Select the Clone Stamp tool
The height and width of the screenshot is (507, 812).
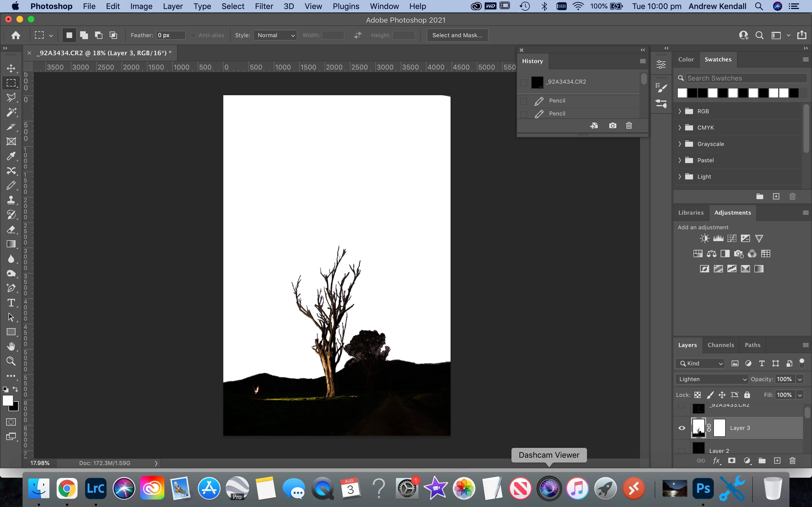tap(11, 200)
